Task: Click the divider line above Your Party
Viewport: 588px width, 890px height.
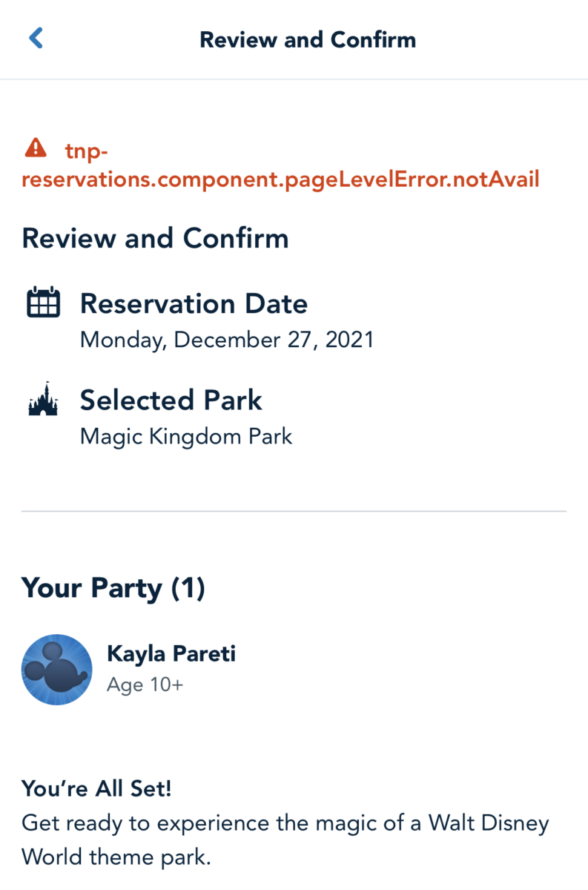Action: (x=294, y=511)
